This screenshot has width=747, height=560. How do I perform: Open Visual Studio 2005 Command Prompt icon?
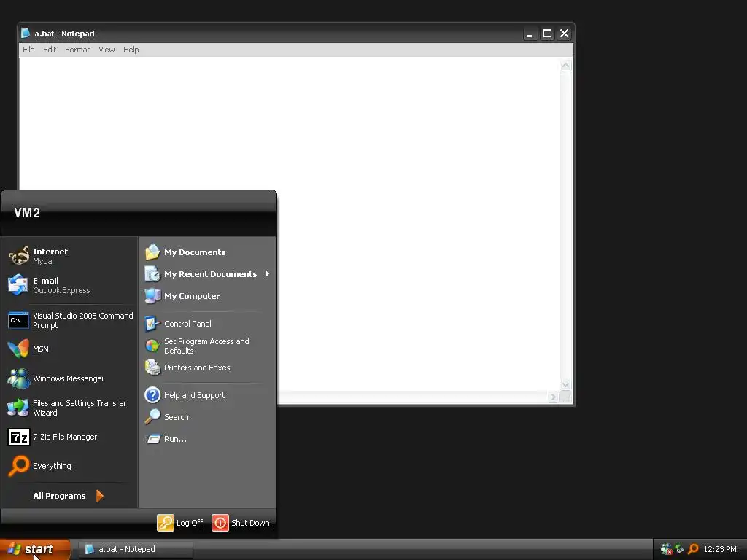(x=18, y=320)
